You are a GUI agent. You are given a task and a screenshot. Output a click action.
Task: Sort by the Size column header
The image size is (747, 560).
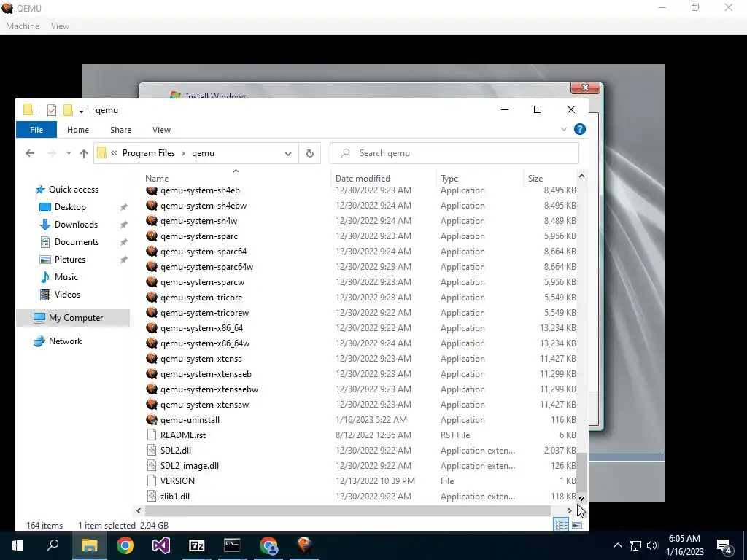535,179
